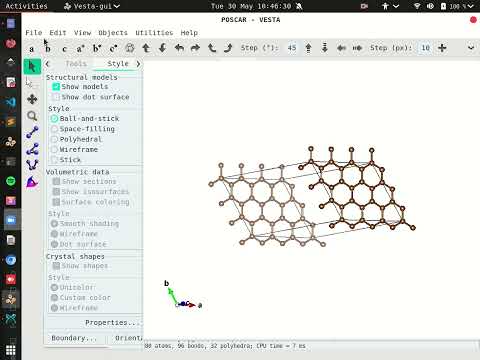Viewport: 480px width, 360px height.
Task: Activate the Magnify zoom tool
Action: [x=32, y=116]
